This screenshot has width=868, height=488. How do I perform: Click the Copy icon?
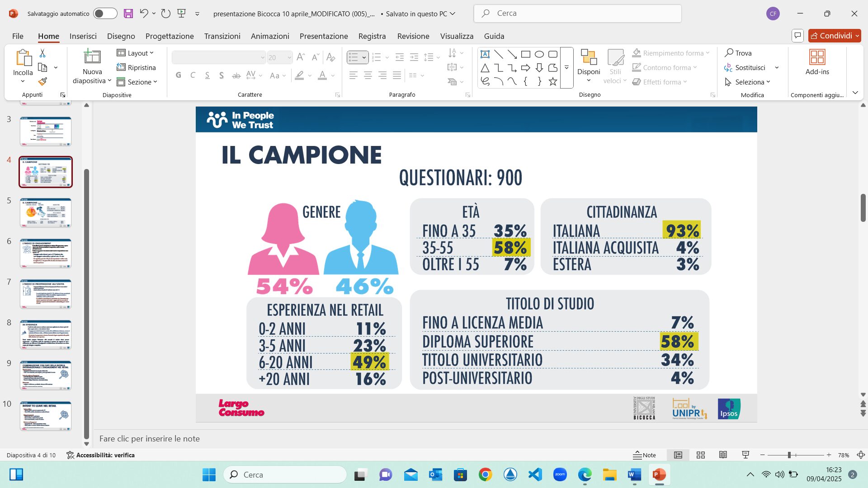point(42,67)
